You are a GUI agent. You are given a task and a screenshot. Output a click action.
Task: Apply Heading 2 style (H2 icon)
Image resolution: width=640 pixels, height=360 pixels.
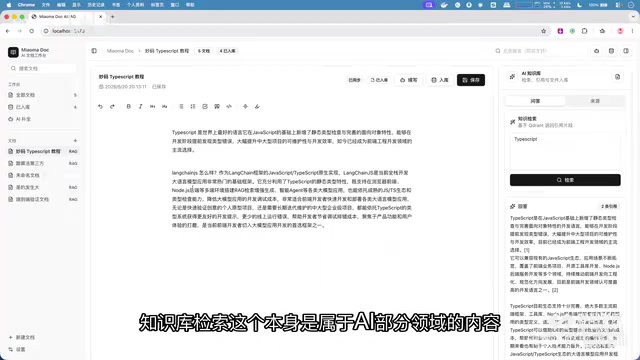click(x=164, y=107)
